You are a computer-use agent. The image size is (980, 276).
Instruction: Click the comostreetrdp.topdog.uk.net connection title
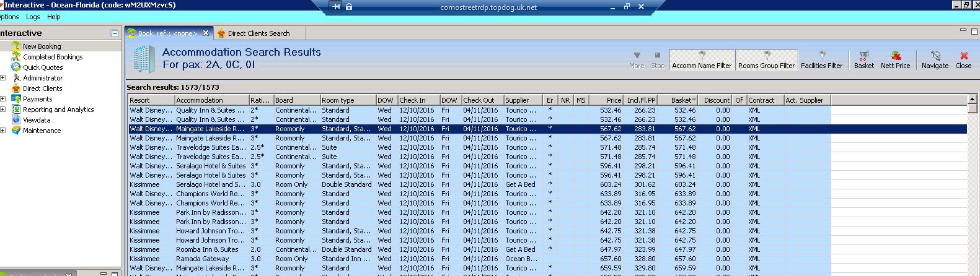click(488, 7)
